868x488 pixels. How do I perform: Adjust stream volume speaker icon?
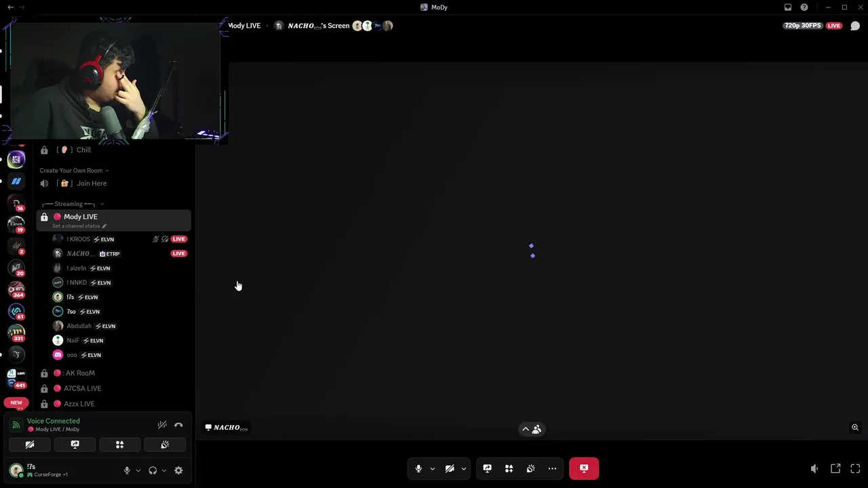[814, 468]
